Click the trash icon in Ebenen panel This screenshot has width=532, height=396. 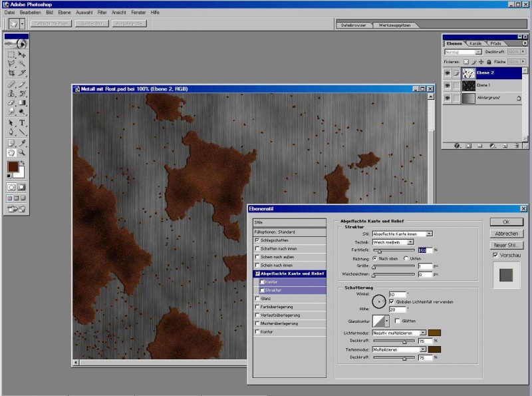tap(517, 144)
